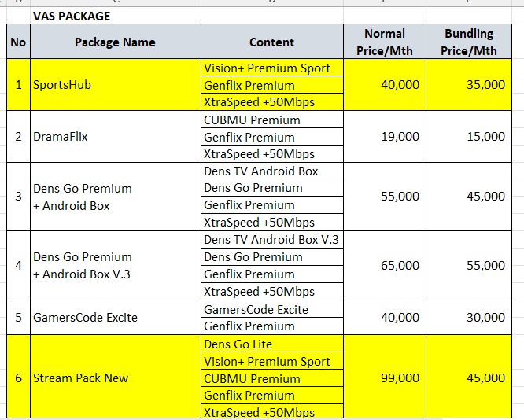Select the DramaFlix package name cell
The height and width of the screenshot is (420, 524).
[115, 137]
